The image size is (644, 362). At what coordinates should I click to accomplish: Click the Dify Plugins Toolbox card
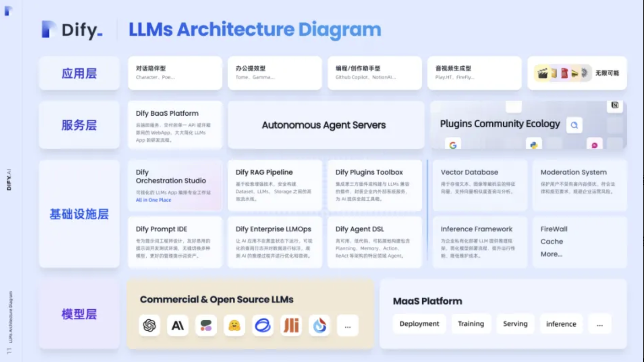click(375, 185)
